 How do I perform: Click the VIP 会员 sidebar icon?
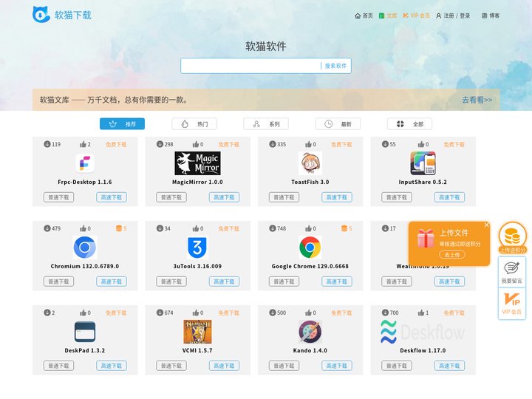tap(512, 299)
